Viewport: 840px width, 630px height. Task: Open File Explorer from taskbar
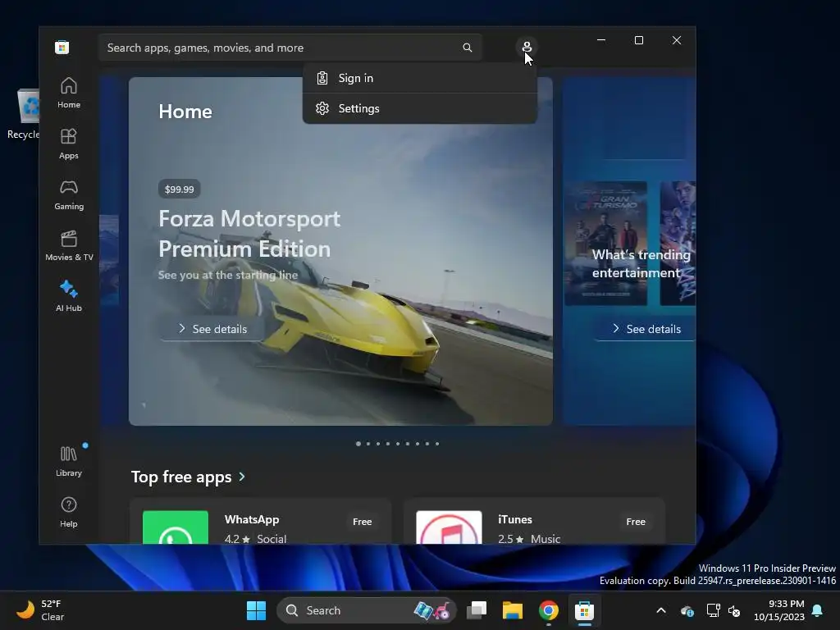pyautogui.click(x=512, y=610)
